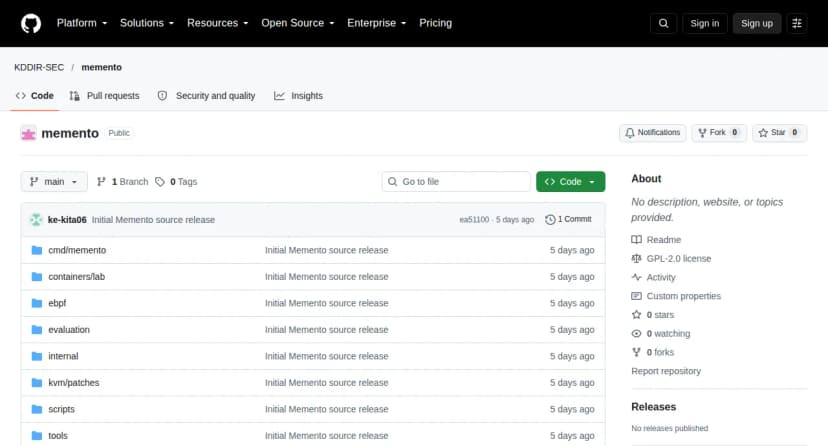Image resolution: width=828 pixels, height=446 pixels.
Task: Click the internal folder icon
Action: click(x=36, y=356)
